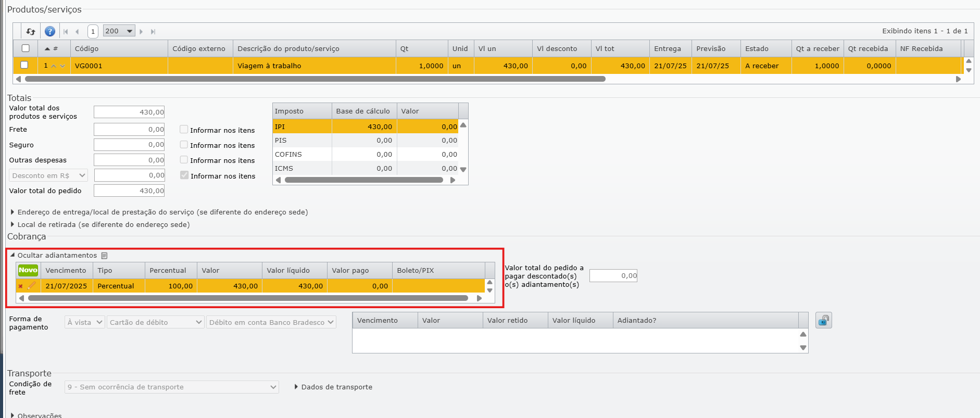Sort products by the Código column header
Screen dimensions: 980x418
coord(86,48)
